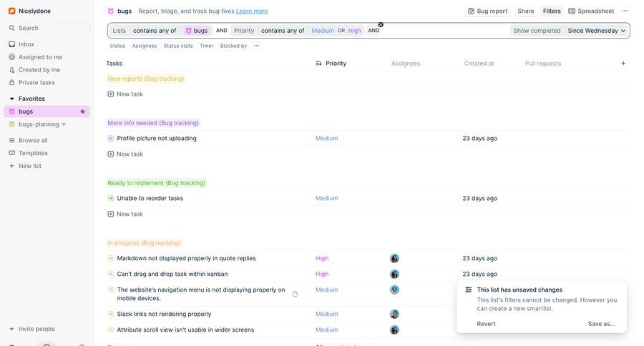Click status icon of Markdown not displayed task
Screen dimensions: 644x346
pos(110,258)
